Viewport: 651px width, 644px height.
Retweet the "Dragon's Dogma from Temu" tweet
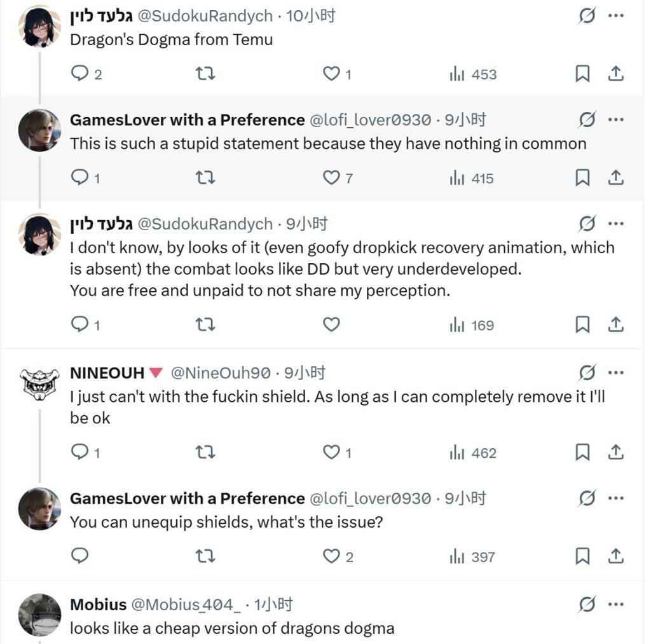tap(205, 74)
